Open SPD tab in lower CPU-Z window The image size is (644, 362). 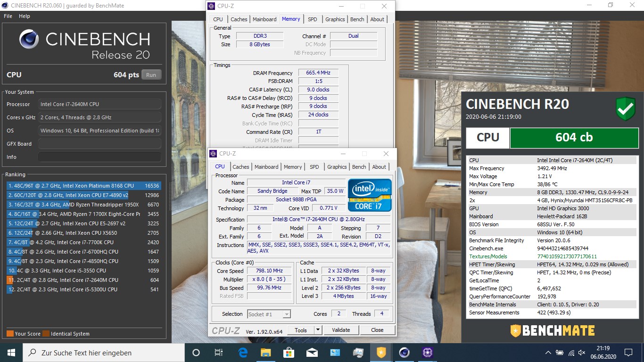tap(314, 167)
